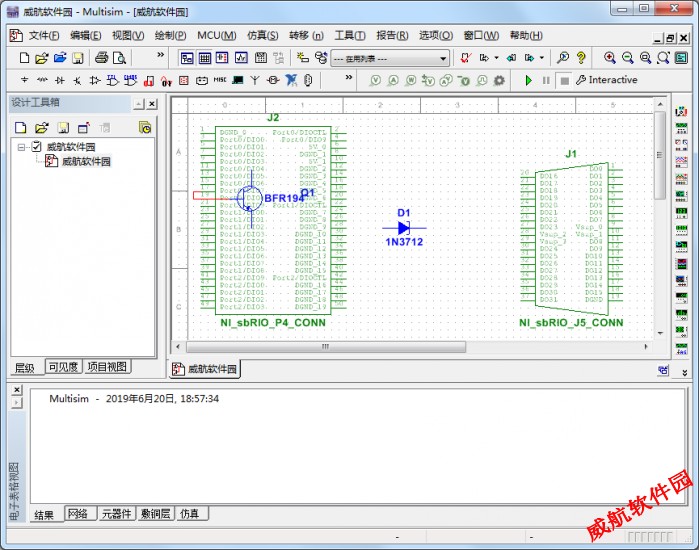
Task: Place a Transistor component from toolbar
Action: (78, 80)
